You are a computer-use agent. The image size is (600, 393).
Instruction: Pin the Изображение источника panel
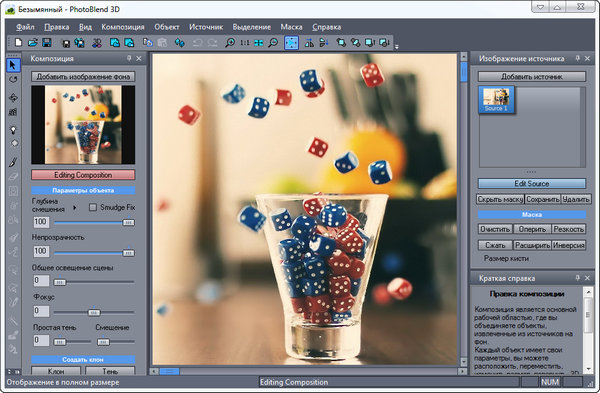pyautogui.click(x=577, y=58)
